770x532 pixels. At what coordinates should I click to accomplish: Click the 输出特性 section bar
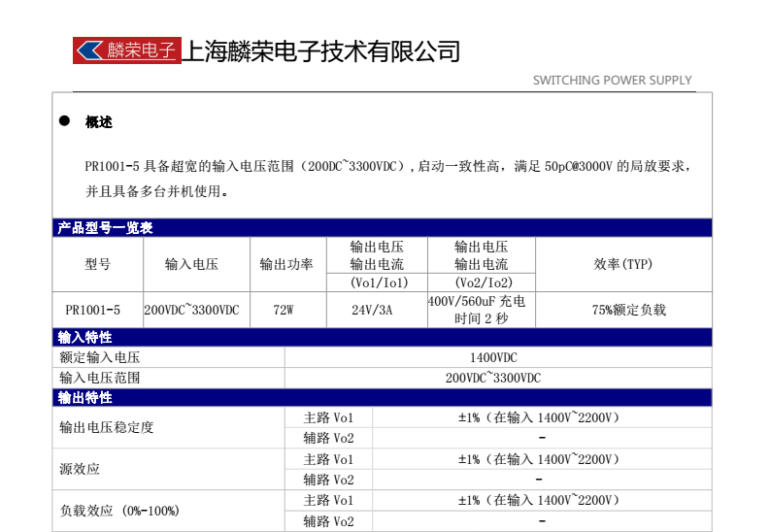coord(382,397)
